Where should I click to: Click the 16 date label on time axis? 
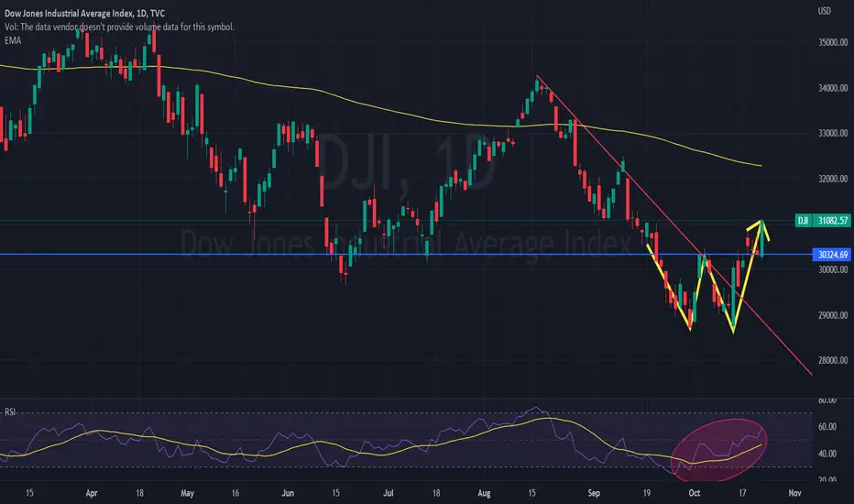[235, 493]
